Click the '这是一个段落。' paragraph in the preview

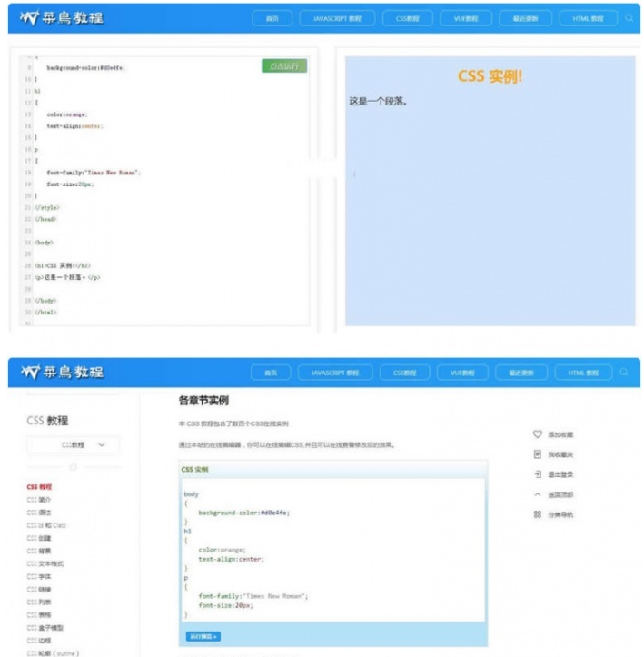click(x=379, y=101)
